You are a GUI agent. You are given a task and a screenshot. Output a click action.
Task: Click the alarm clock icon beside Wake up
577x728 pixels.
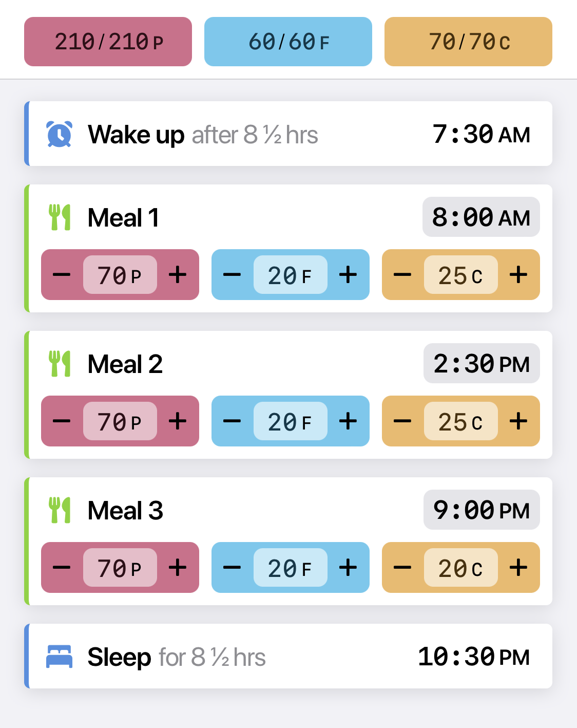[60, 134]
